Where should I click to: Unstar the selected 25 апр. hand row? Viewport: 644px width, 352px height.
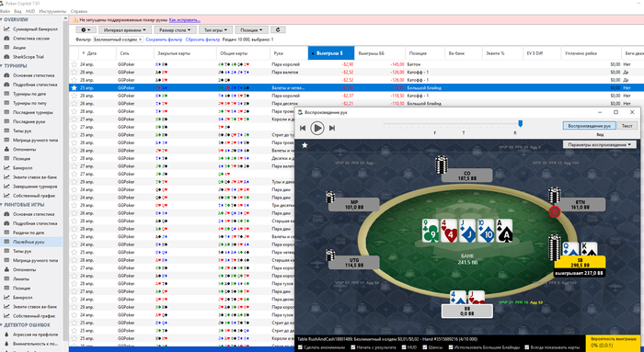tap(74, 88)
